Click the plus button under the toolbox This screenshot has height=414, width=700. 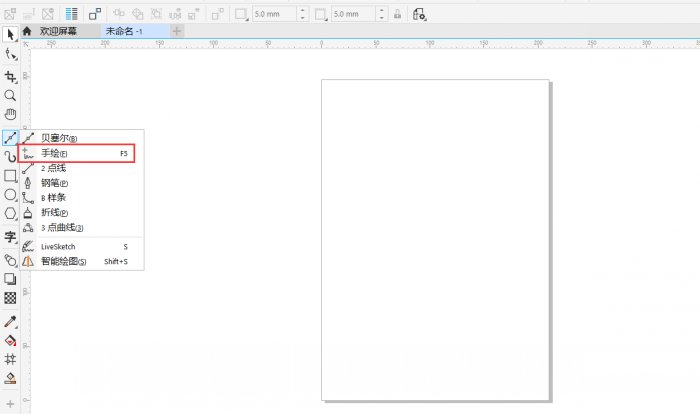pyautogui.click(x=10, y=404)
